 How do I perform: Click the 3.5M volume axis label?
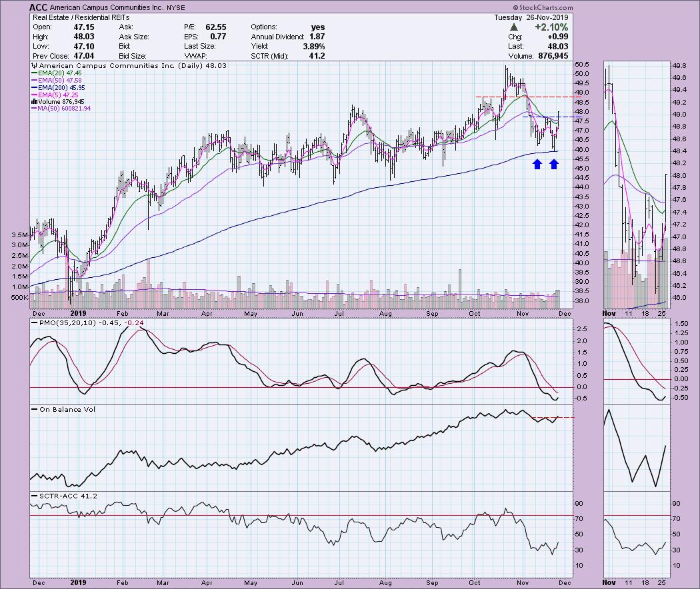tap(19, 235)
